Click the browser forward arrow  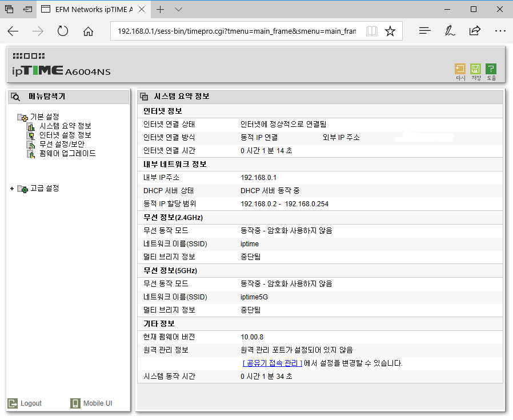38,31
